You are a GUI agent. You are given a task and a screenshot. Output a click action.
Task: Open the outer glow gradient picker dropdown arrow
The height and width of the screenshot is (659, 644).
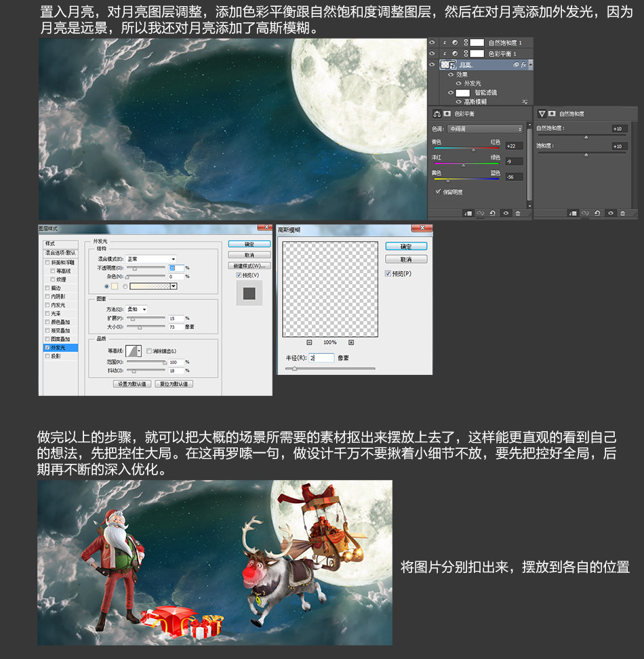tap(174, 286)
